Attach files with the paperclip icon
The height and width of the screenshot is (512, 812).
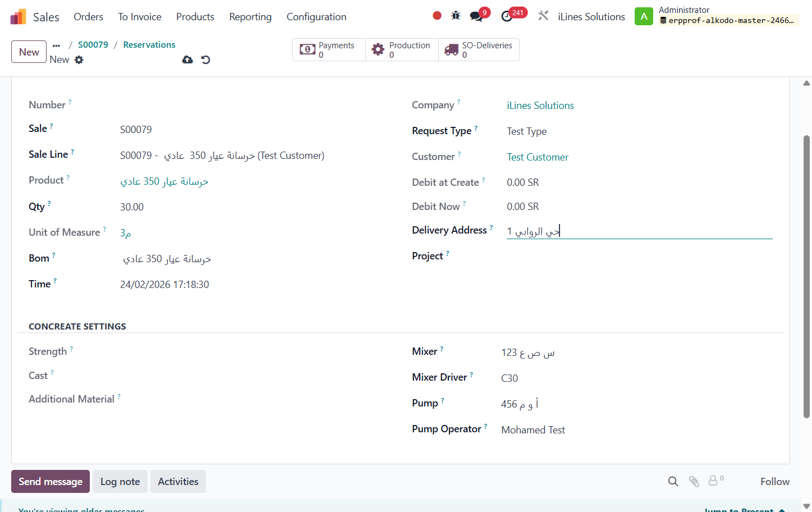[x=694, y=481]
